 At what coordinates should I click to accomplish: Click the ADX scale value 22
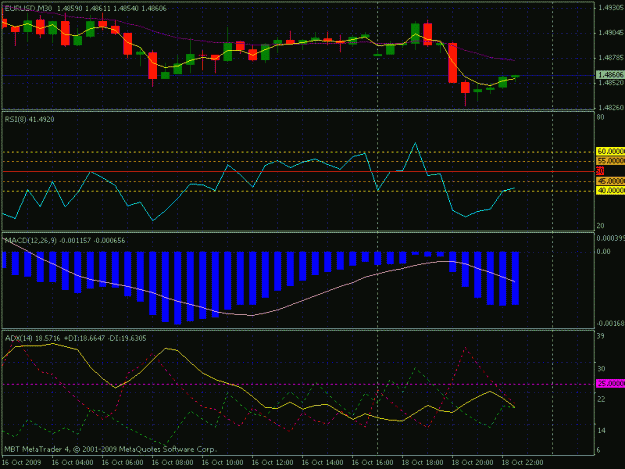click(x=601, y=399)
